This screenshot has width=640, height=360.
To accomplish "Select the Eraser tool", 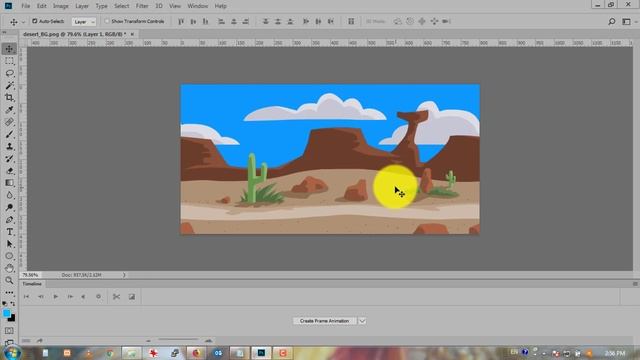I will tap(9, 171).
